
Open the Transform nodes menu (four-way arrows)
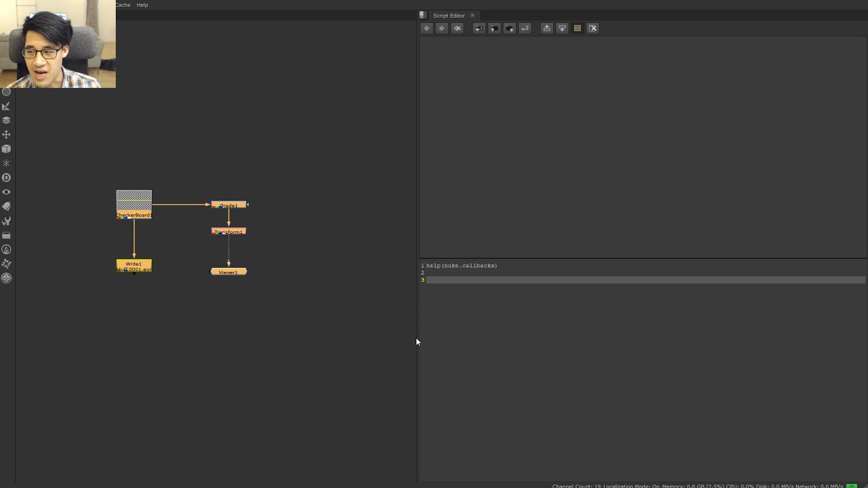pyautogui.click(x=6, y=134)
